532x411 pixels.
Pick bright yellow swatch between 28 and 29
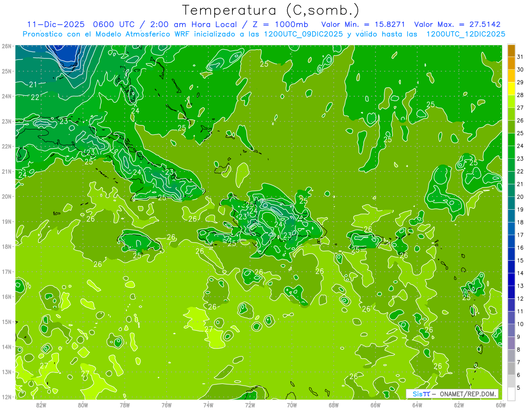(x=512, y=89)
